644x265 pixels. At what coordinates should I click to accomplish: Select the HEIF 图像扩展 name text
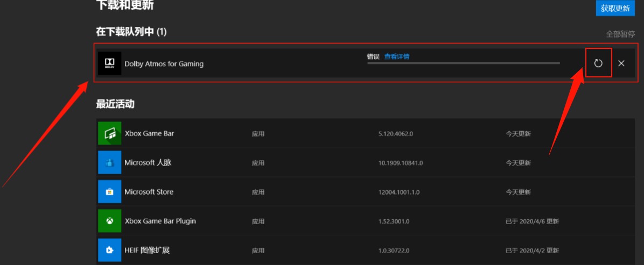147,250
